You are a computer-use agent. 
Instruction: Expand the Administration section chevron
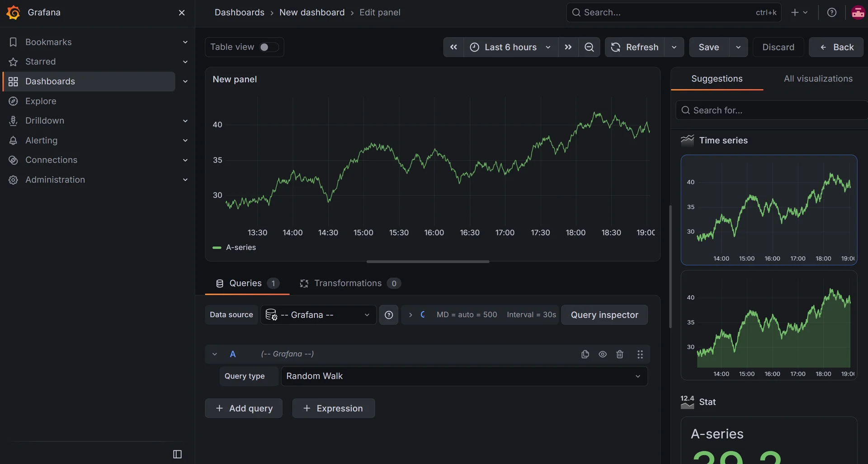[x=185, y=180]
